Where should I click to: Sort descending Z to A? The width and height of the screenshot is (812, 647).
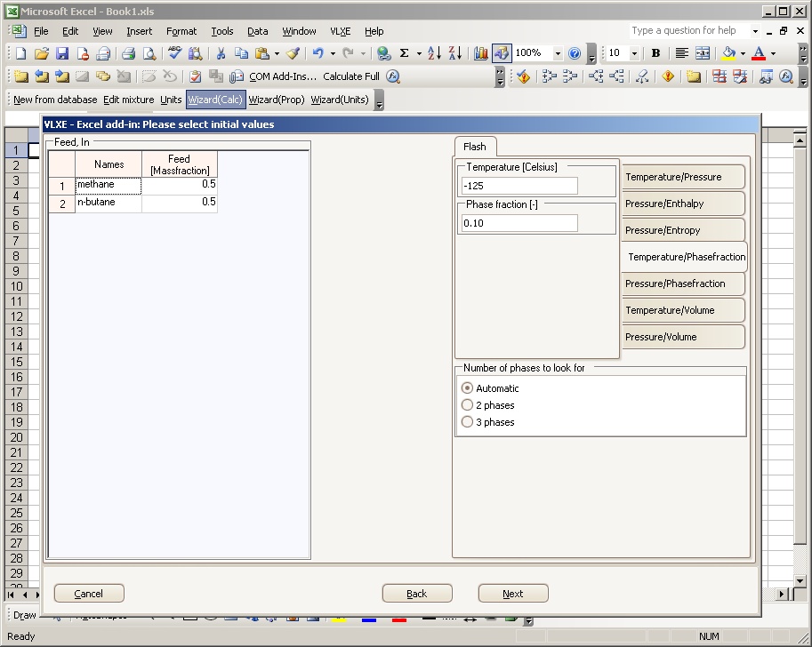454,52
